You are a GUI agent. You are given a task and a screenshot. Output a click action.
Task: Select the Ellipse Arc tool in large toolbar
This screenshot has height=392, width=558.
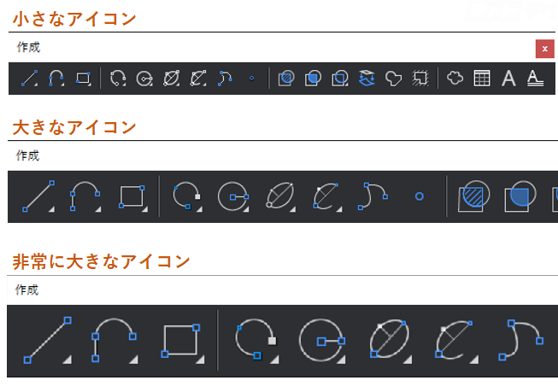click(326, 196)
